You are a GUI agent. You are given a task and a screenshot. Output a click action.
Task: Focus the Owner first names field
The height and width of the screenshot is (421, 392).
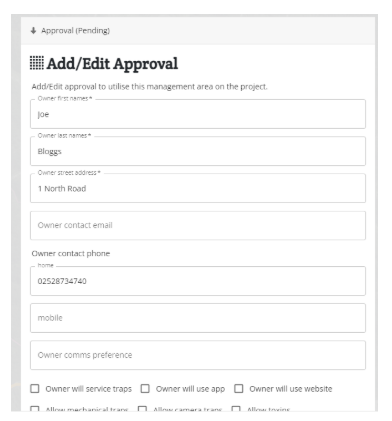coord(198,114)
